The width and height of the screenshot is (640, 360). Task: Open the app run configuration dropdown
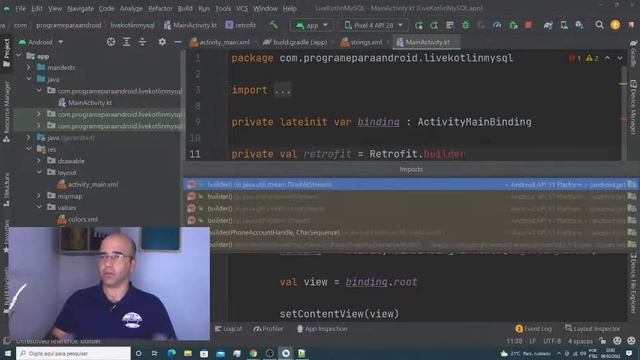tap(312, 25)
